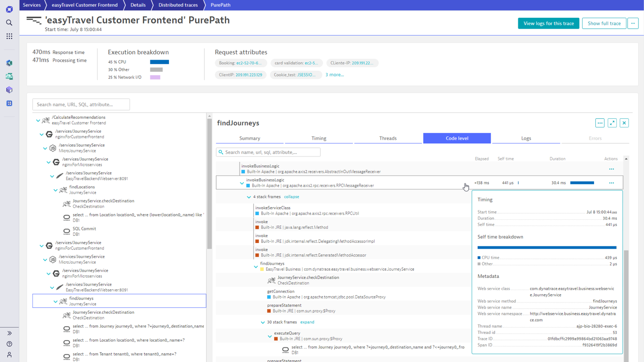Select the Code level tab
The image size is (644, 362).
(x=457, y=138)
